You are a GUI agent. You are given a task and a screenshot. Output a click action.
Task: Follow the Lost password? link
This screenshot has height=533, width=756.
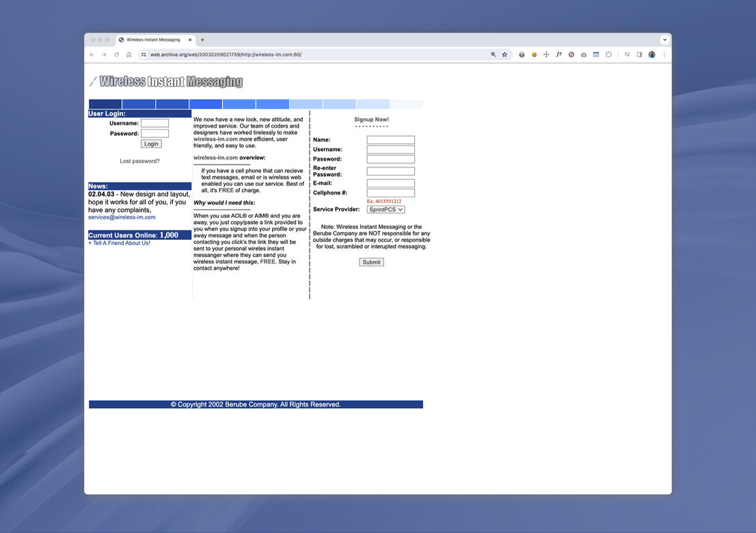(139, 161)
